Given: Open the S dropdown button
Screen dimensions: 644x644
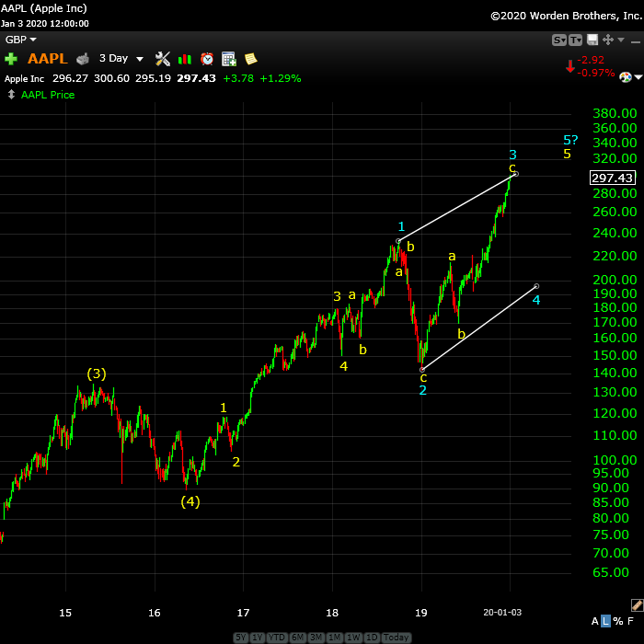Looking at the screenshot, I should tap(559, 40).
